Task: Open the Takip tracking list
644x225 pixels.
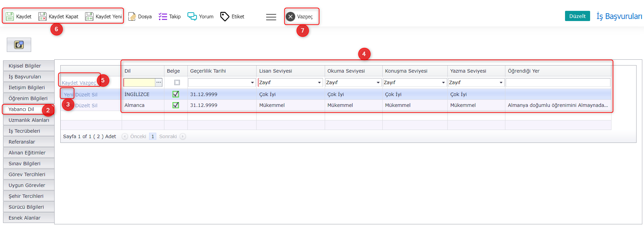Action: tap(169, 16)
